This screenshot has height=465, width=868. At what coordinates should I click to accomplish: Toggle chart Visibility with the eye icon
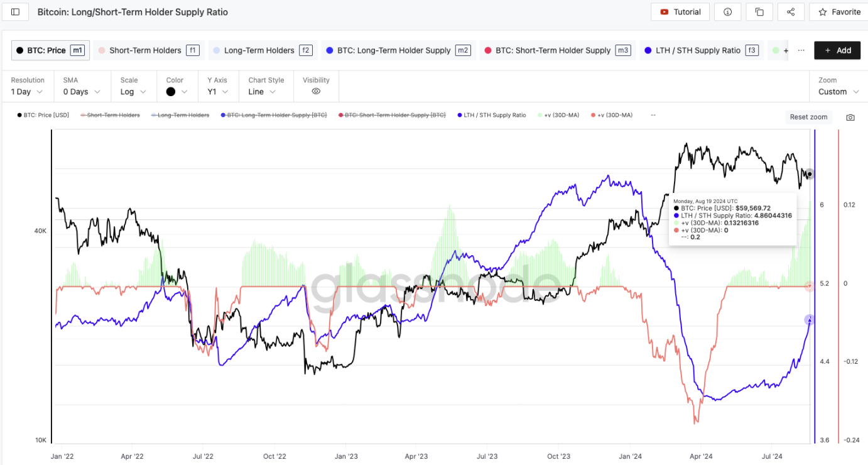pyautogui.click(x=316, y=90)
